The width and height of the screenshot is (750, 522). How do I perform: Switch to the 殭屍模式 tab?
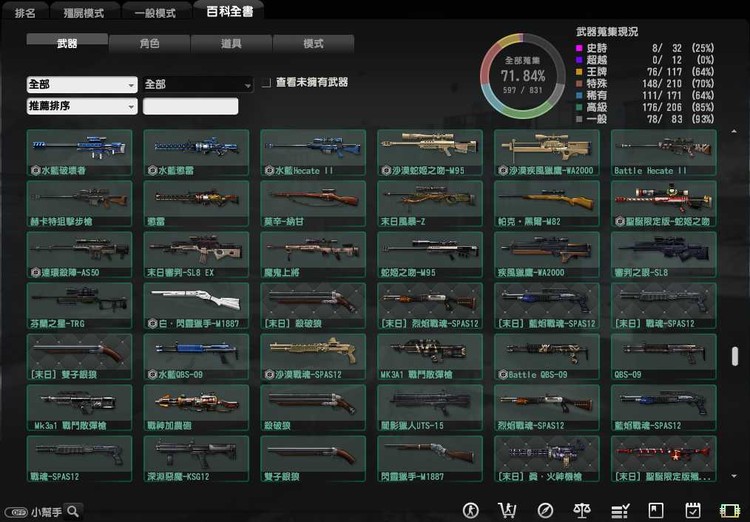click(x=84, y=12)
